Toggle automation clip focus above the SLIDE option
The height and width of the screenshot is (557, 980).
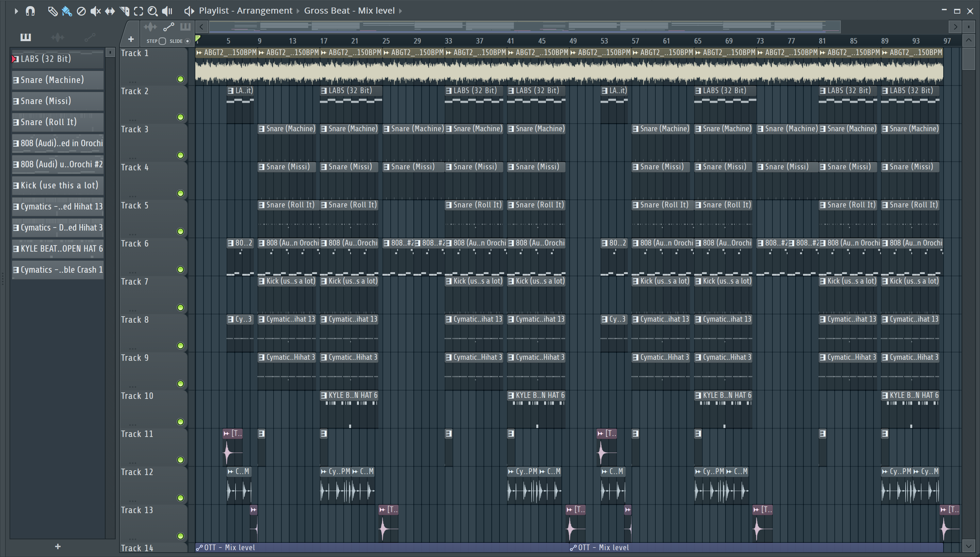point(169,27)
